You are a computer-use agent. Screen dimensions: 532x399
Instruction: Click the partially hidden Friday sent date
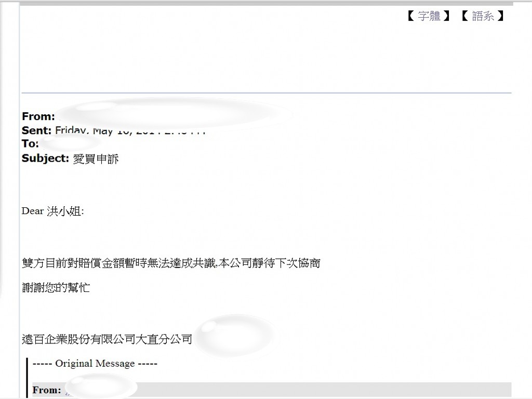130,130
